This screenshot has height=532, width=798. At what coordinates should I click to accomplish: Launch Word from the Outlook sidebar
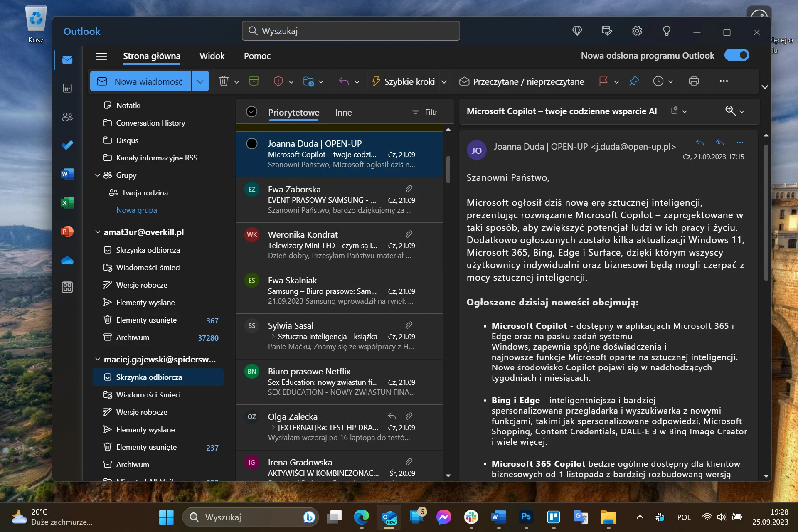click(x=67, y=174)
